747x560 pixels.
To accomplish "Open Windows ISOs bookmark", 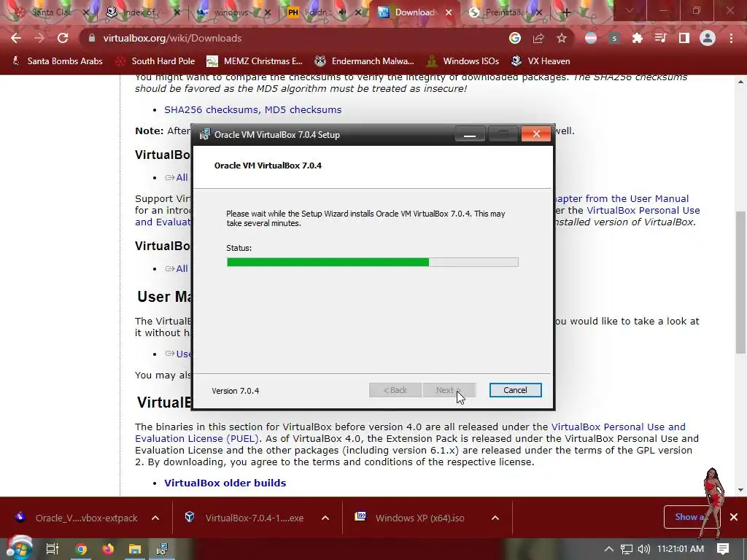I will [462, 61].
